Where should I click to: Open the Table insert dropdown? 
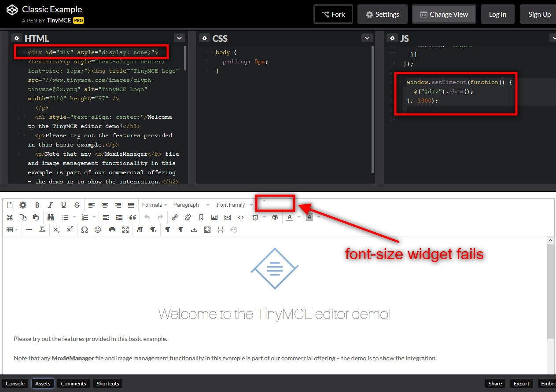pyautogui.click(x=12, y=230)
